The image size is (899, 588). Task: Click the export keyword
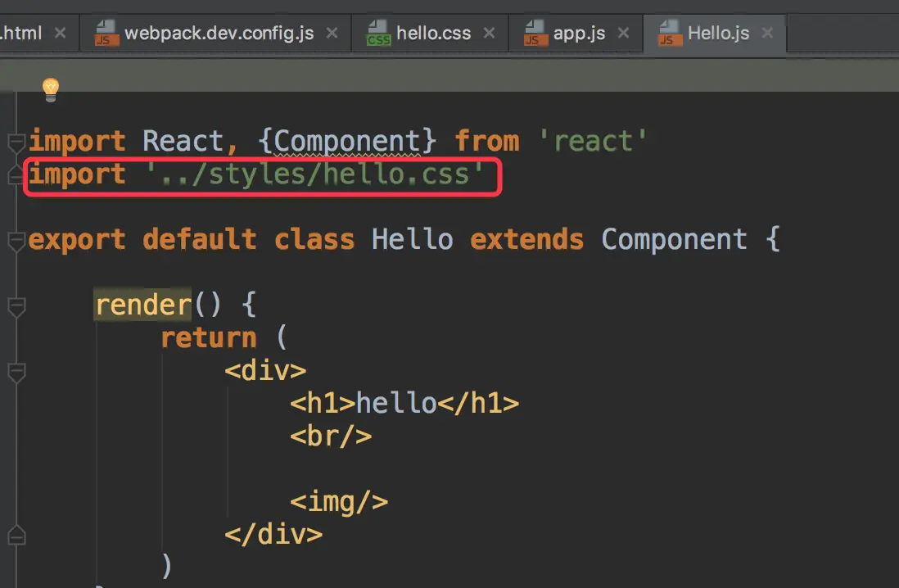[77, 241]
